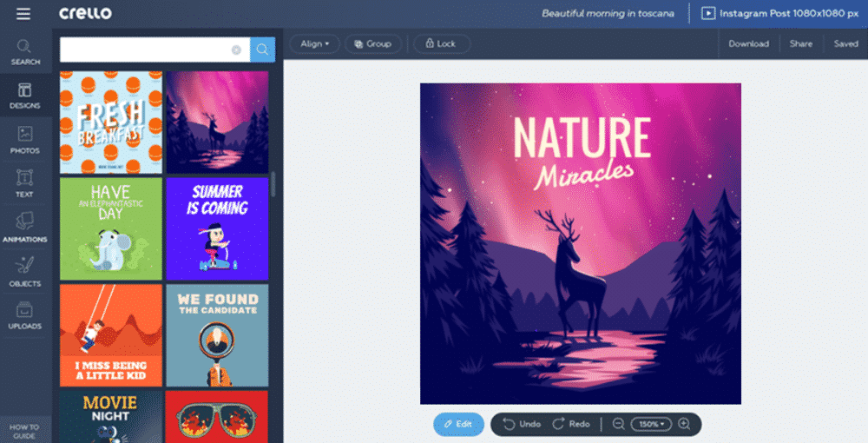
Task: Open the Animations sidebar panel
Action: (25, 228)
